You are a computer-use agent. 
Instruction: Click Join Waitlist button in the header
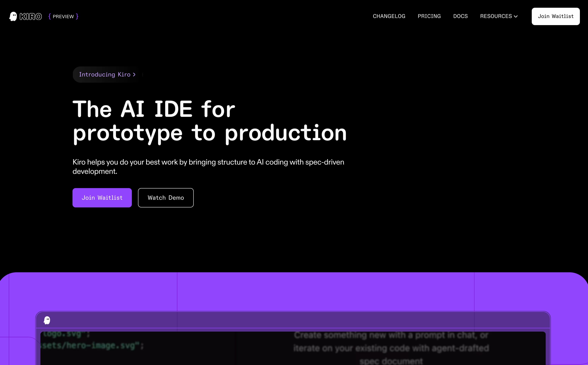click(x=556, y=16)
